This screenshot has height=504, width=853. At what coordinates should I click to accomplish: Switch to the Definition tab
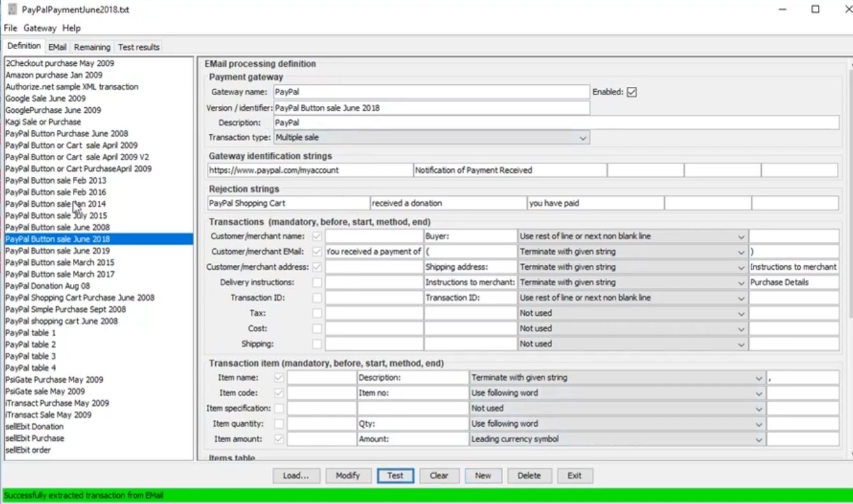pyautogui.click(x=24, y=46)
